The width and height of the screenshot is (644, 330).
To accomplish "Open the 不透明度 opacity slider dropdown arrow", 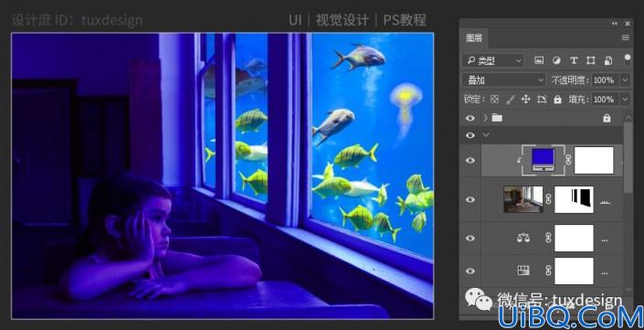I will (625, 80).
